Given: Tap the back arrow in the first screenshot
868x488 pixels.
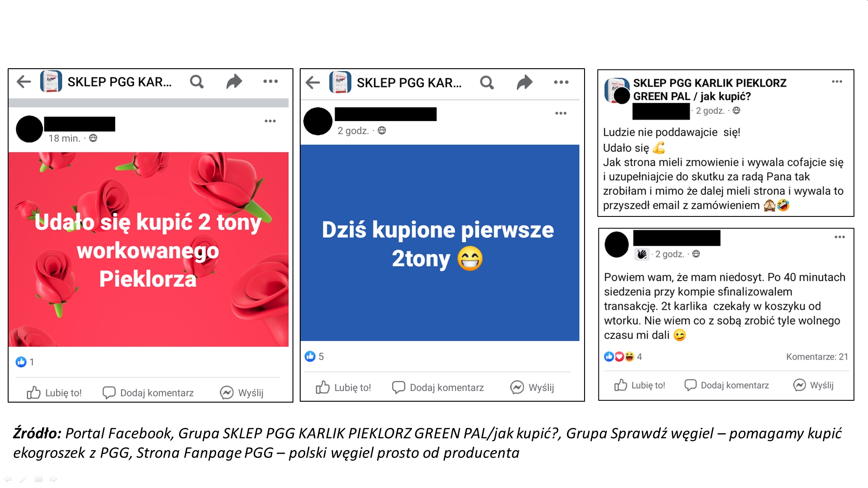Looking at the screenshot, I should (24, 82).
